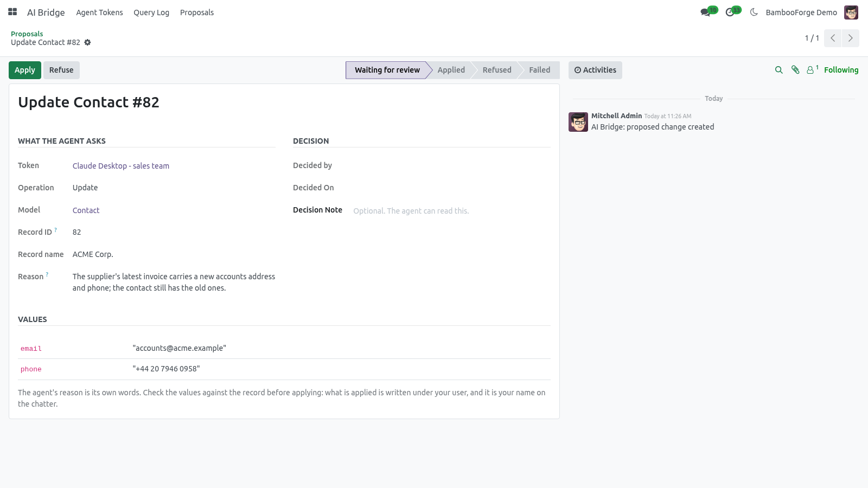Toggle the Following button
Viewport: 868px width, 488px height.
[841, 70]
